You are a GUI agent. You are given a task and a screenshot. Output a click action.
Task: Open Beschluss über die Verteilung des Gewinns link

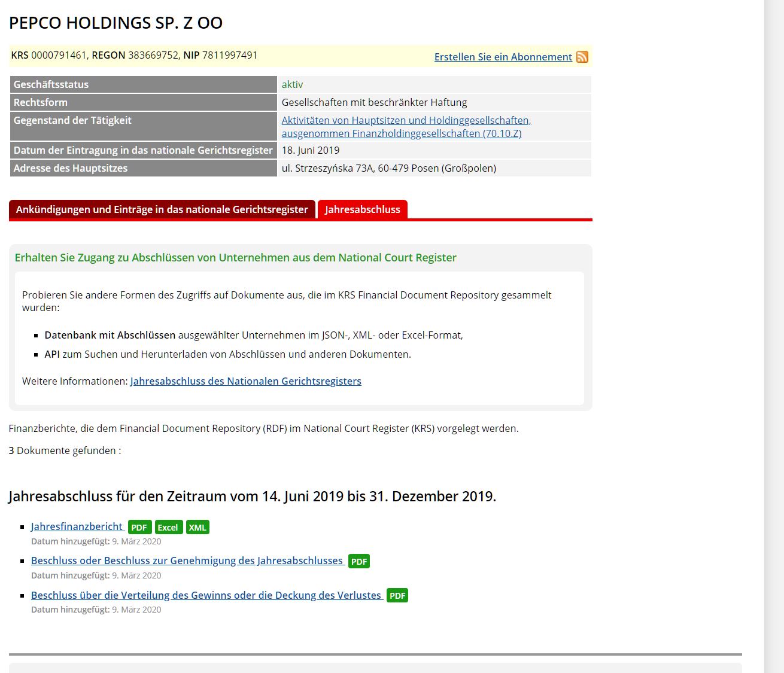pyautogui.click(x=206, y=595)
